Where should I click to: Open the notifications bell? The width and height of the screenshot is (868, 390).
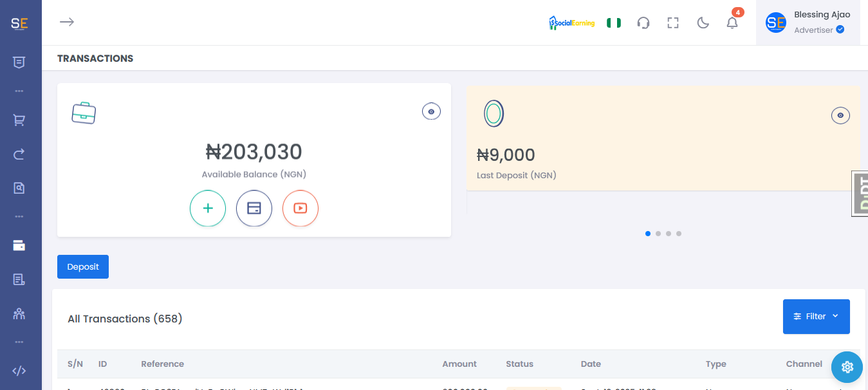tap(732, 23)
